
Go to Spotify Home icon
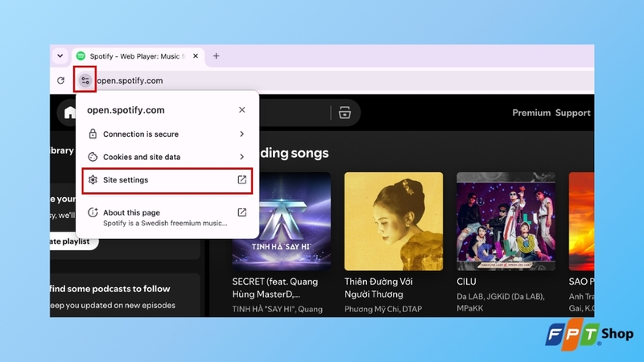click(x=70, y=112)
